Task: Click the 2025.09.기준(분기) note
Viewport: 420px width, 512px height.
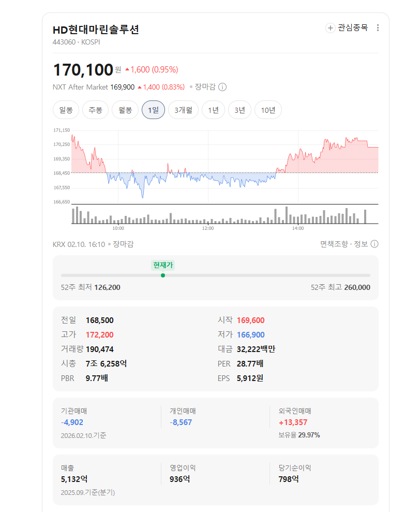Action: pyautogui.click(x=88, y=492)
